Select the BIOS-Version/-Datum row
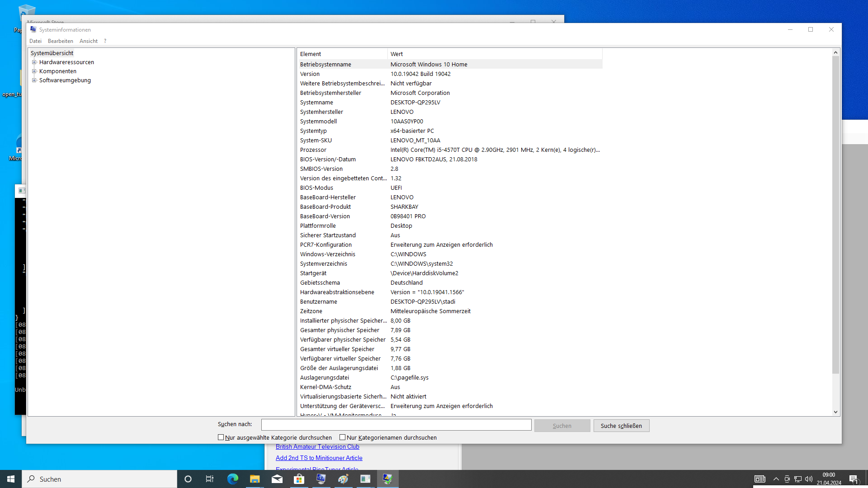This screenshot has width=868, height=488. click(450, 160)
